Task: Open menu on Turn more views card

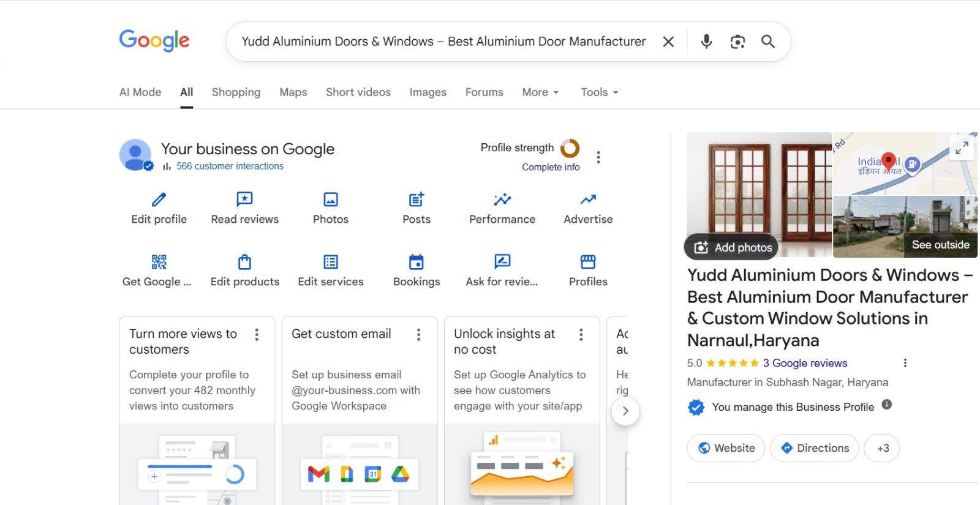Action: (257, 334)
